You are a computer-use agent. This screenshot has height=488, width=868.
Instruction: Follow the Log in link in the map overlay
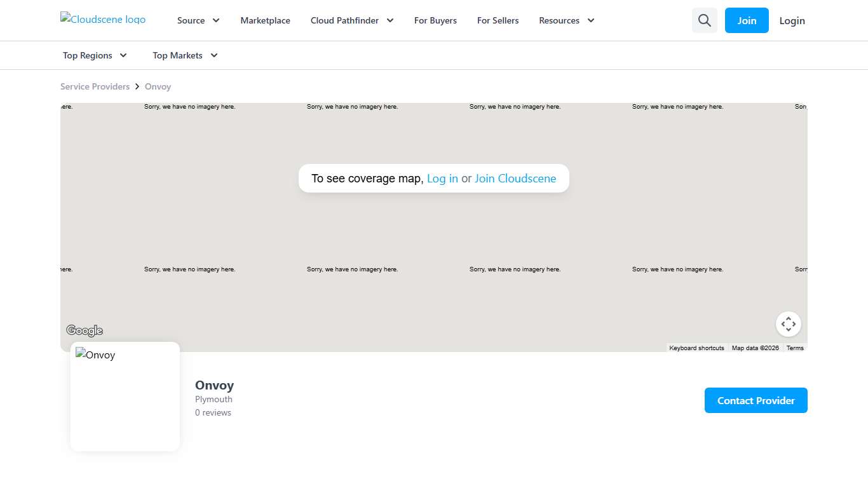[x=442, y=179]
